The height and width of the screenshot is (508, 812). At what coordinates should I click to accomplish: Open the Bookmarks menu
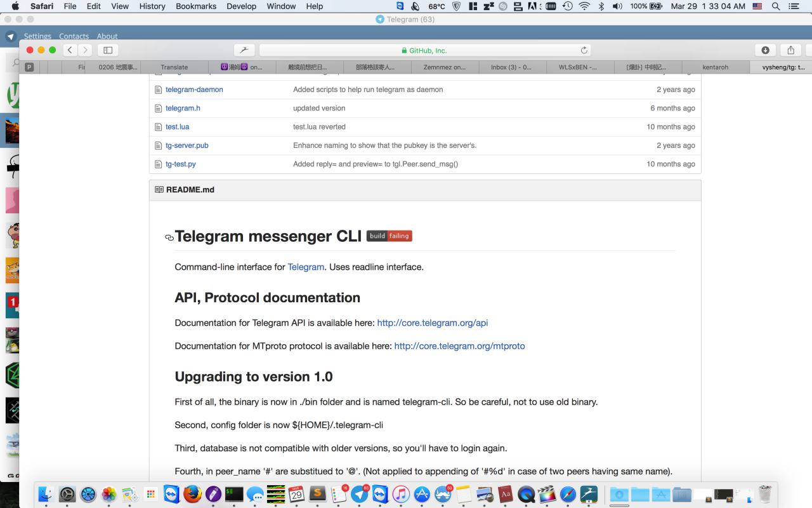point(196,6)
